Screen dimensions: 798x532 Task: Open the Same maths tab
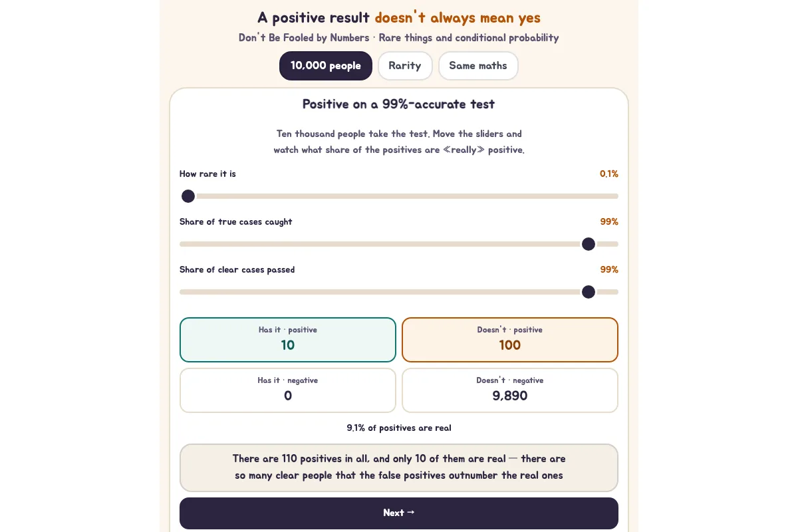coord(478,66)
